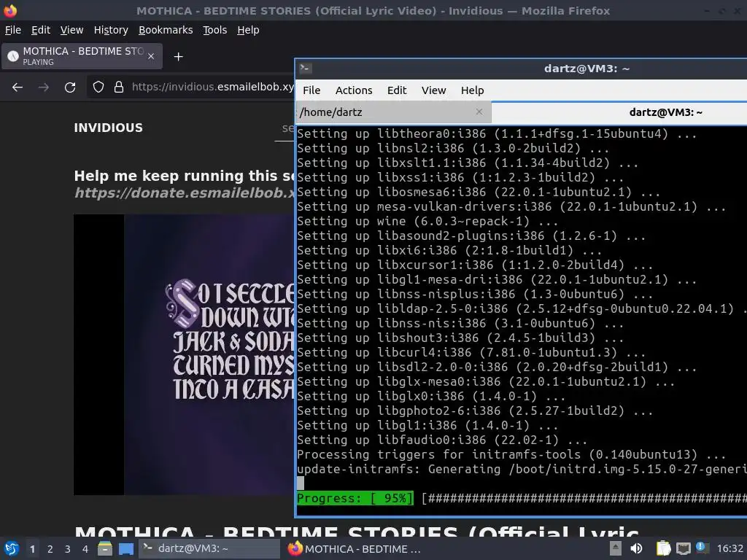747x560 pixels.
Task: Click the removable media eject tray icon
Action: 616,548
